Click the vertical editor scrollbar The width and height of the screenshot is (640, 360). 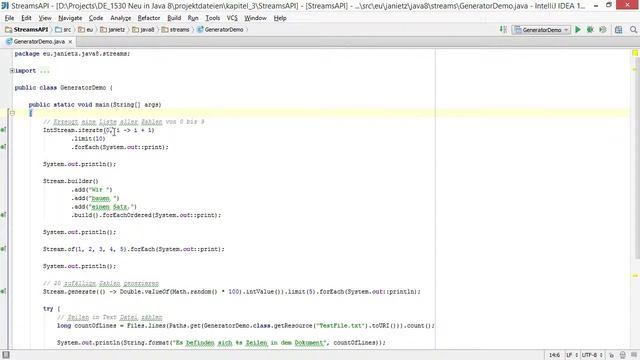[637, 159]
